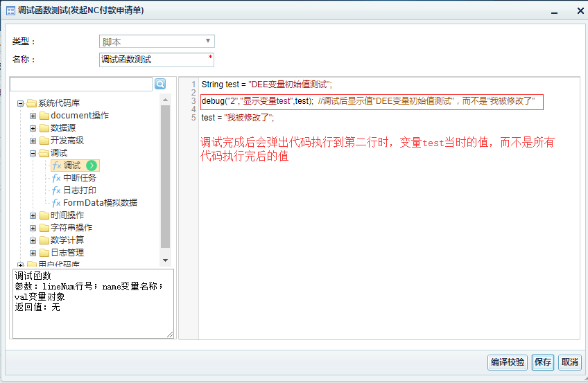
Task: Click the 数学计算 folder icon
Action: (x=44, y=240)
